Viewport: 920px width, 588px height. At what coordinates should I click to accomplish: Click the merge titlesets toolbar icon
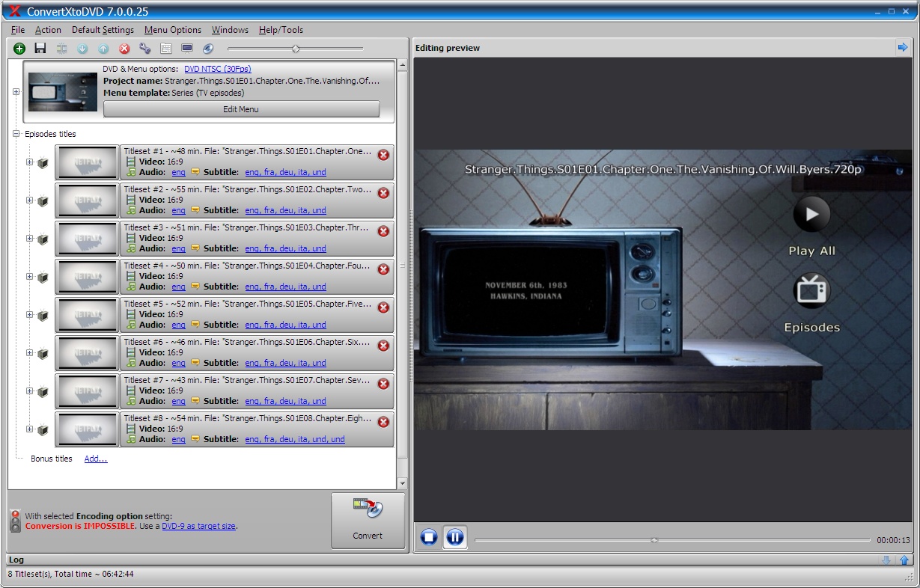coord(61,49)
